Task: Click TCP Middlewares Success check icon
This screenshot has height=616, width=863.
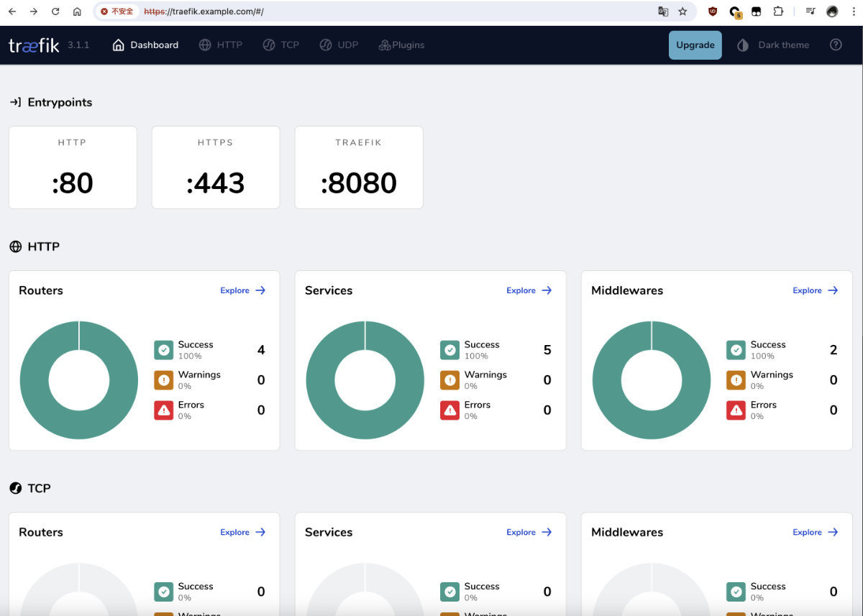Action: [x=736, y=592]
